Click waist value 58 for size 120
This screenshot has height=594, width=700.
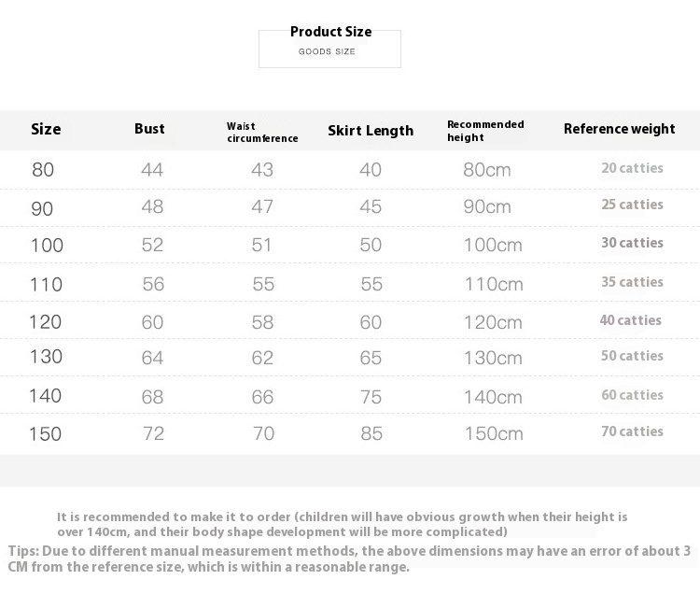pos(262,322)
